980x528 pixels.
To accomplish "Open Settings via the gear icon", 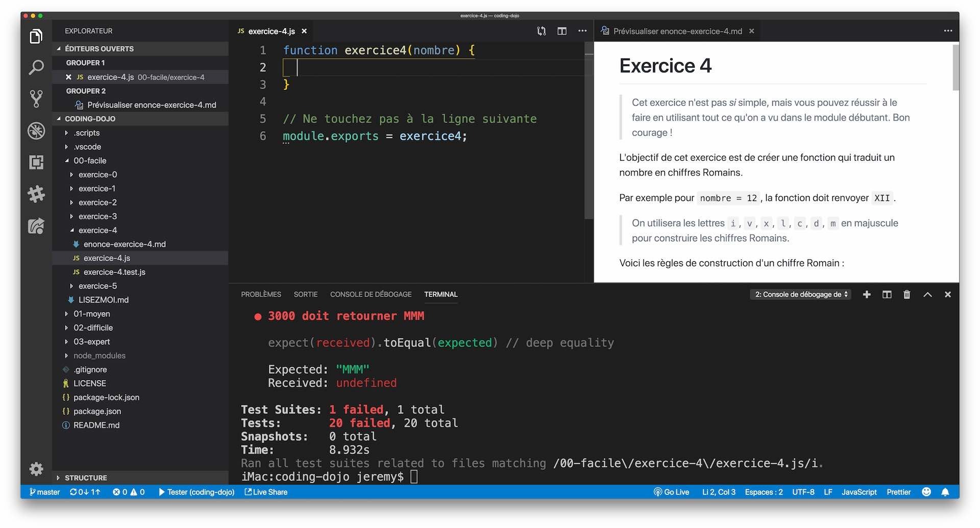I will pos(36,469).
